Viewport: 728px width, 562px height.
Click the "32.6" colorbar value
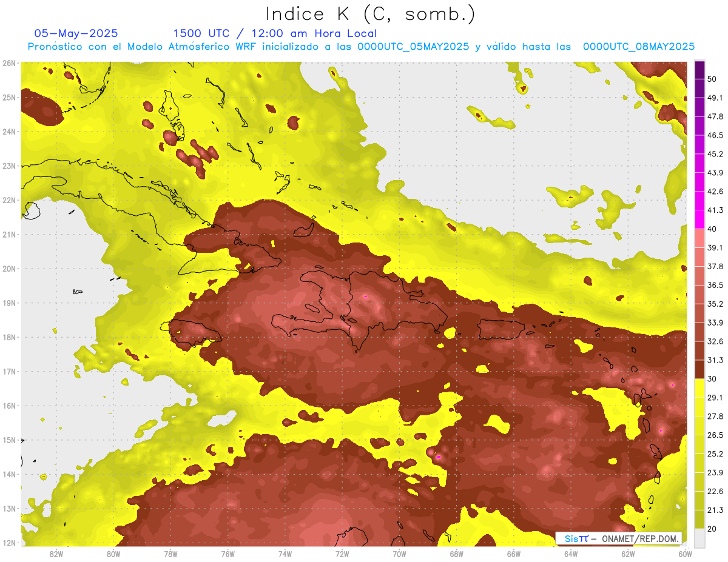click(x=714, y=341)
